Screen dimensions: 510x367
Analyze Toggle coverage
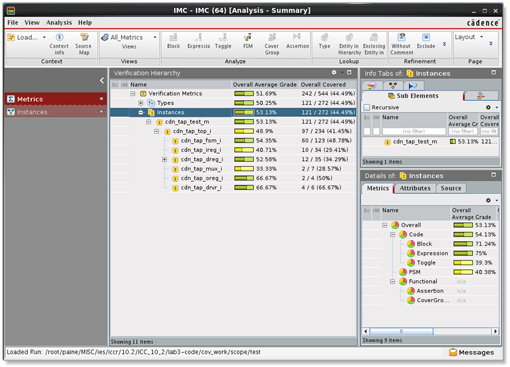click(223, 41)
